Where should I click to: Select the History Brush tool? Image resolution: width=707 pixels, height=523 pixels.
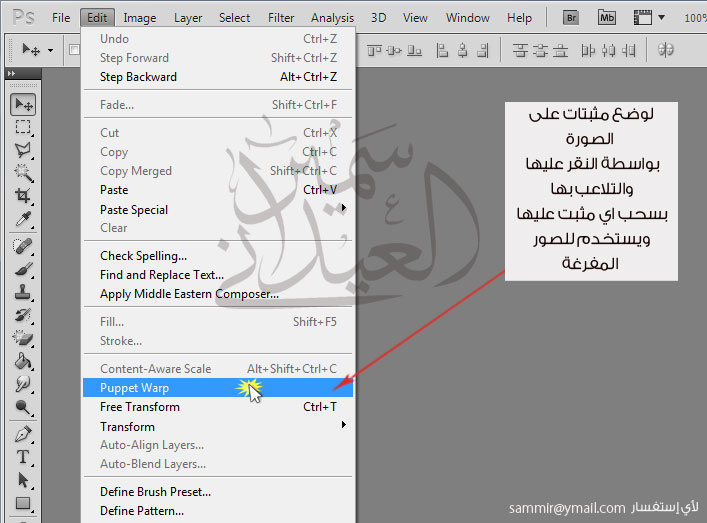[23, 315]
